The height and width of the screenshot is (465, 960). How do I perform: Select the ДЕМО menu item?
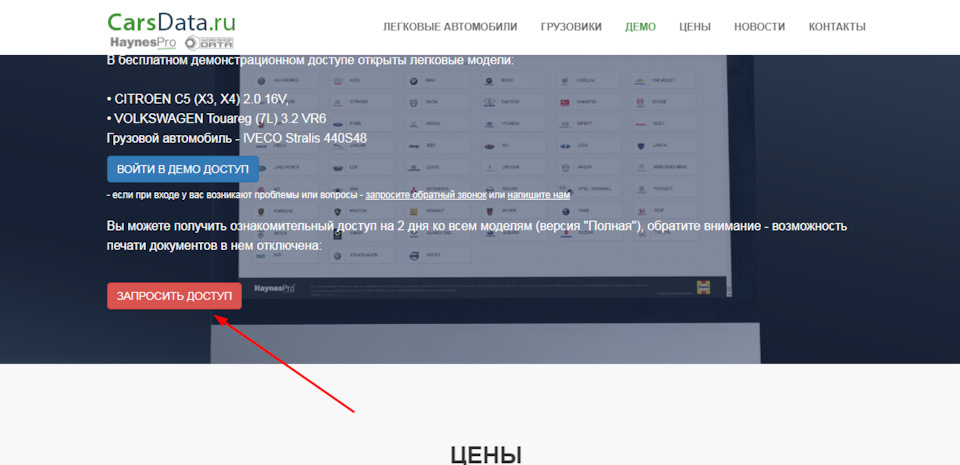(x=640, y=27)
